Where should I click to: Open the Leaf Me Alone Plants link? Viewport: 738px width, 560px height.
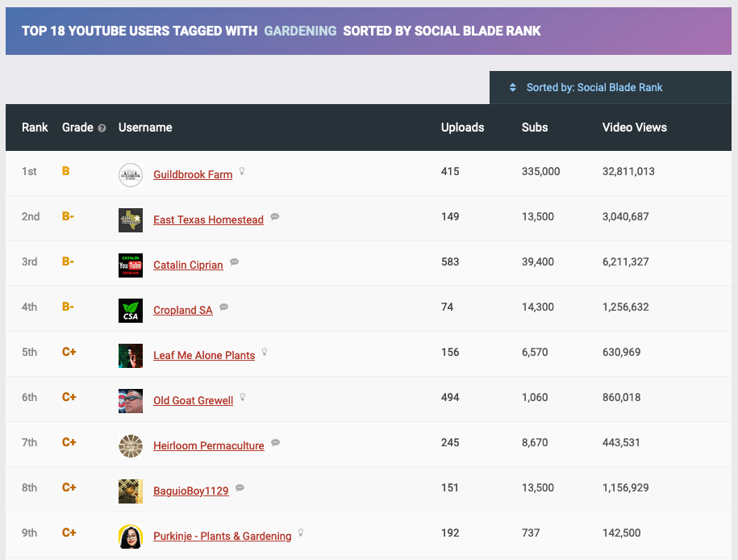[204, 356]
